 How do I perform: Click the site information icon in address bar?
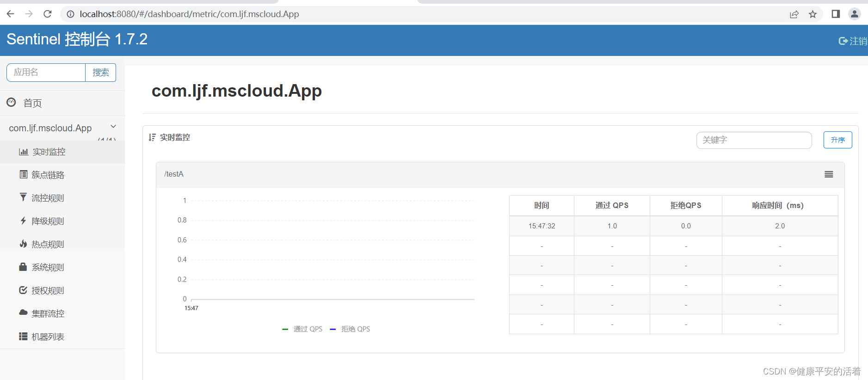pyautogui.click(x=70, y=14)
